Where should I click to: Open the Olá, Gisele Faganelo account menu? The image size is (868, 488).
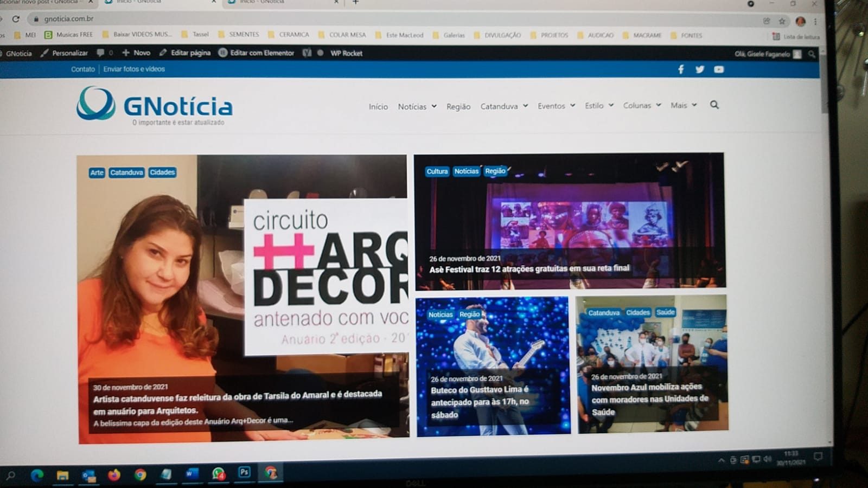click(767, 54)
